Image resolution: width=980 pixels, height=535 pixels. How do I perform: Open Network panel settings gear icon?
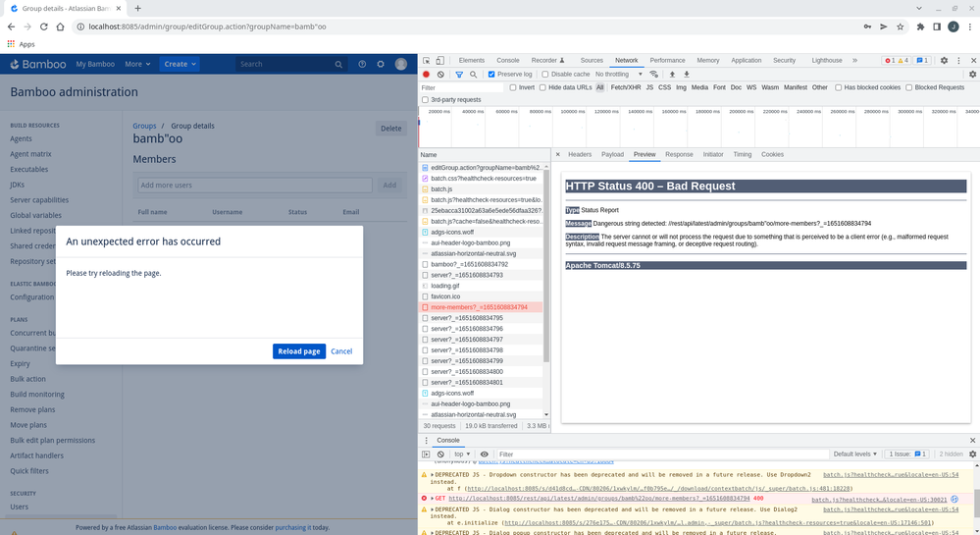[x=972, y=75]
